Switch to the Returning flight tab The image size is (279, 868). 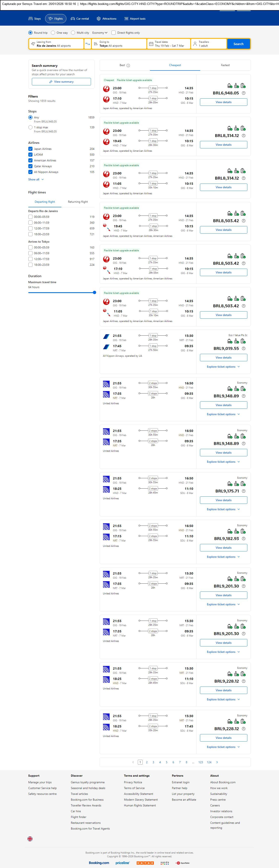point(78,202)
